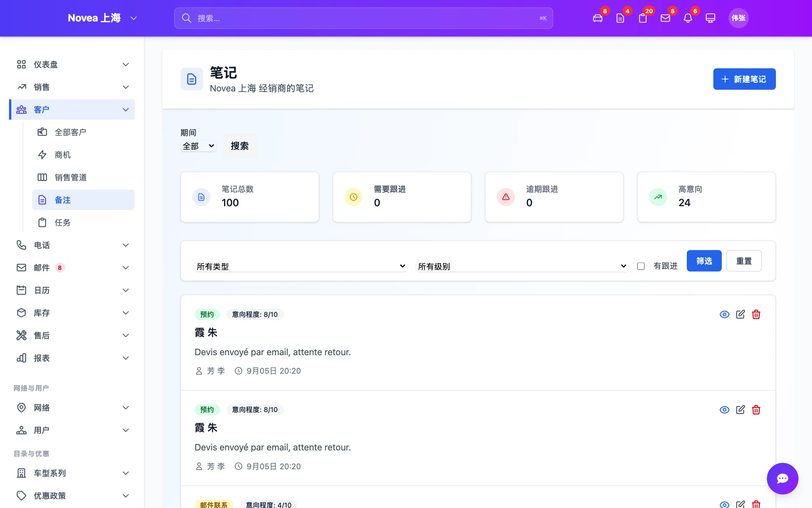Open 任务 in the sidebar
The width and height of the screenshot is (812, 508).
coord(83,222)
